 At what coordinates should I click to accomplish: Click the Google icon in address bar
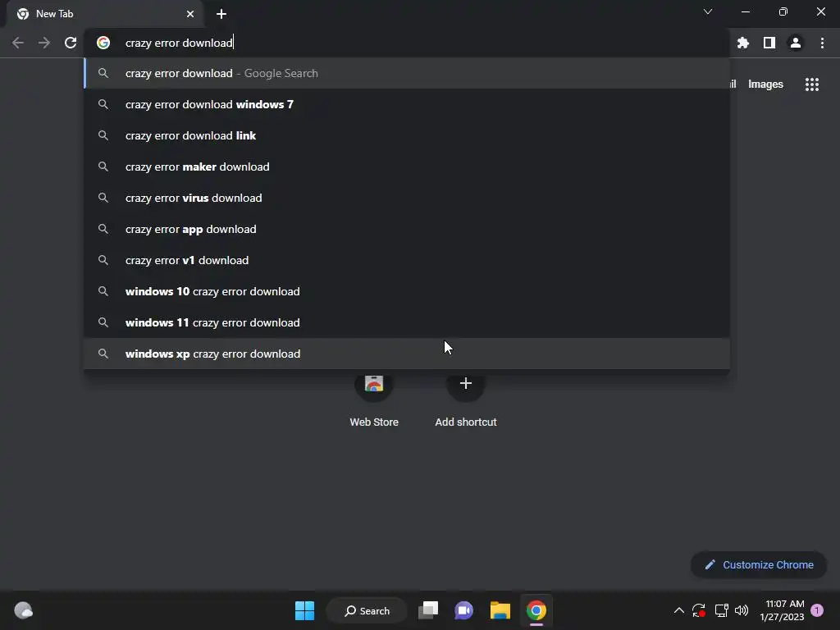(103, 43)
